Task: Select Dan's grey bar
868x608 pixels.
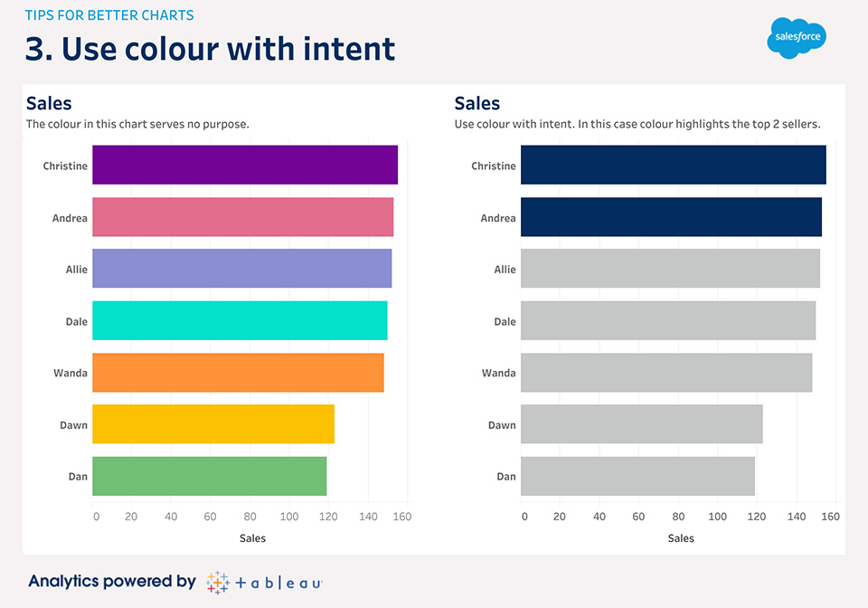Action: click(x=637, y=476)
